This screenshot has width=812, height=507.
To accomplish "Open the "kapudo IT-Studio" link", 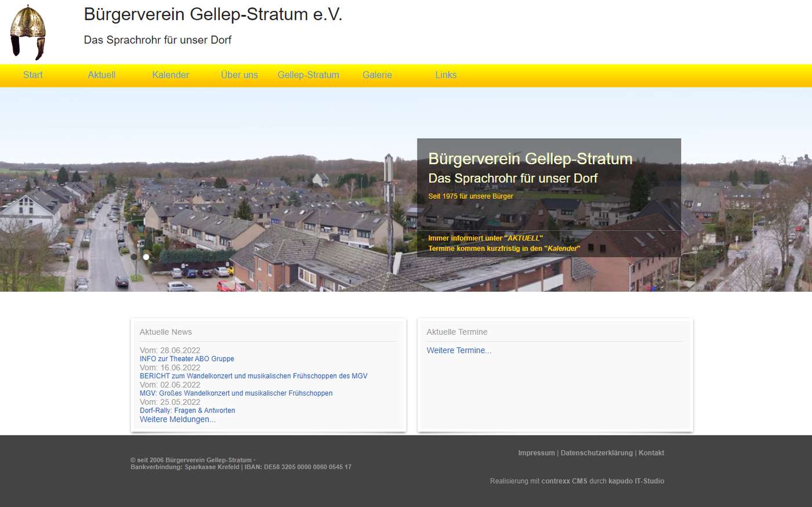I will point(636,481).
